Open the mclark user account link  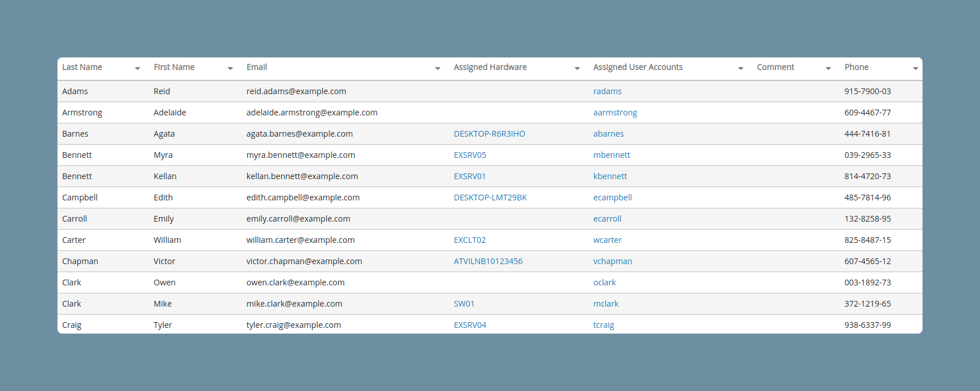(x=606, y=304)
